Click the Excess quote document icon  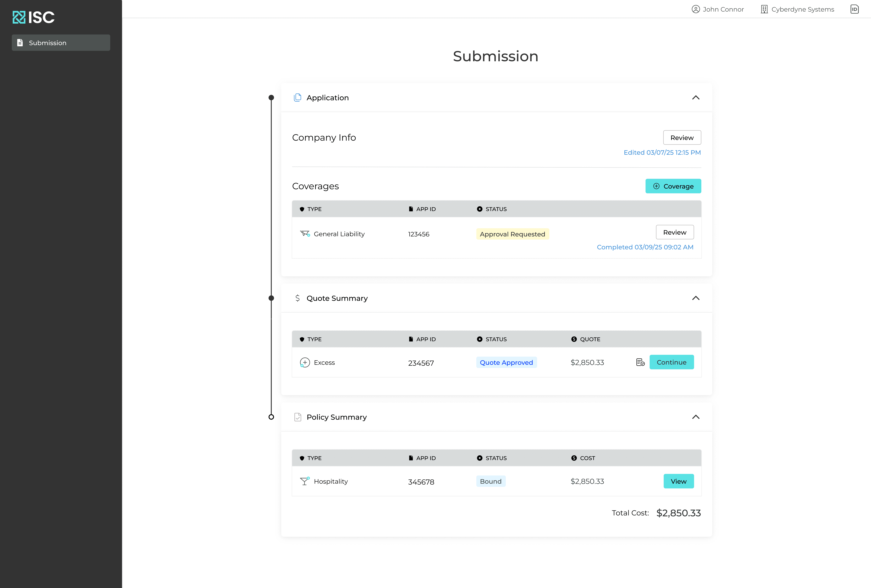click(x=641, y=362)
